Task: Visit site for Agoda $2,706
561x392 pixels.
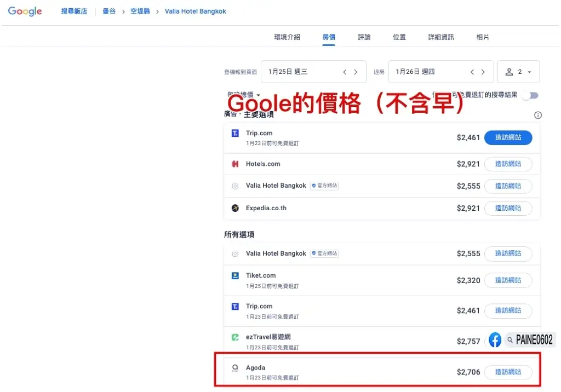Action: pos(508,372)
